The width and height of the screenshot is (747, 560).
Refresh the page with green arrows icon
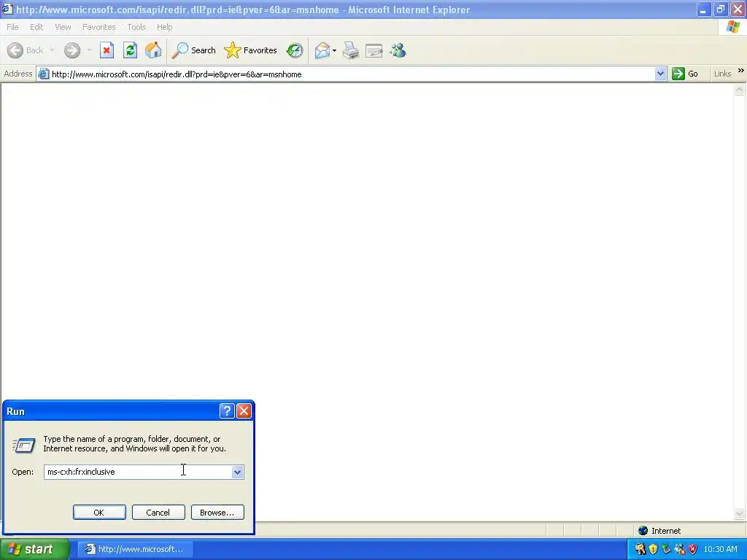pos(130,50)
